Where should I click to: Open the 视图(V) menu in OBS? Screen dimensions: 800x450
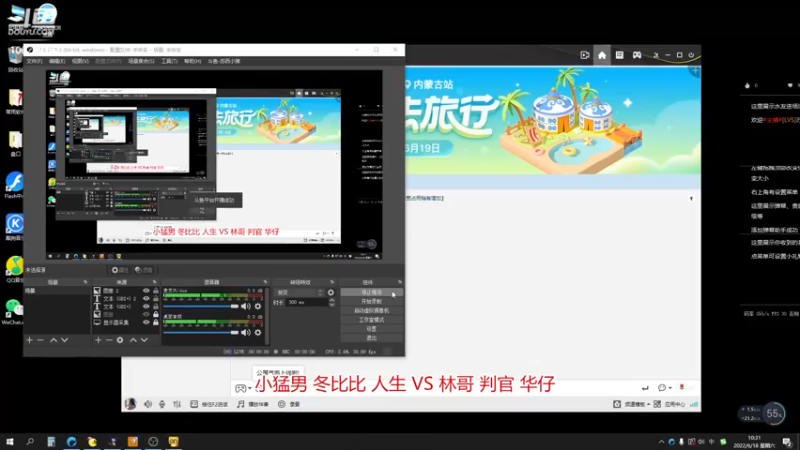[x=80, y=61]
